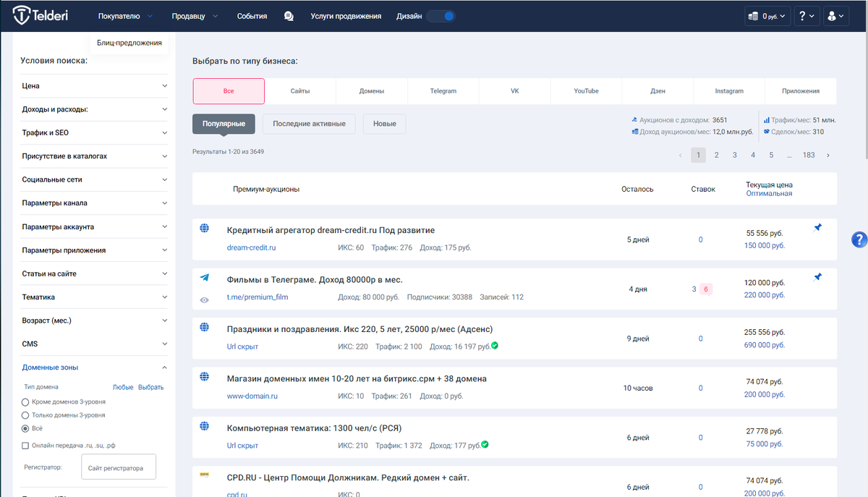Select the Все business type tab
Viewport: 868px width, 497px height.
(229, 91)
